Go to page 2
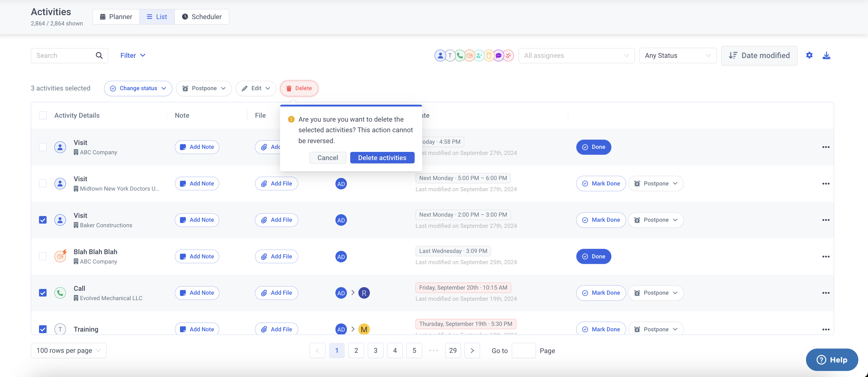The image size is (868, 377). (x=356, y=350)
